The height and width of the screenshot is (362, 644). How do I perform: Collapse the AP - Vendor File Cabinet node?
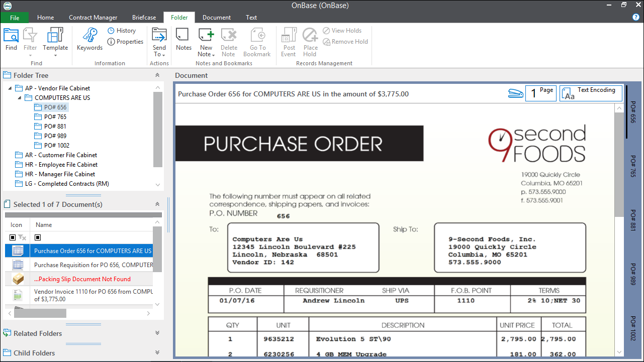click(x=10, y=88)
